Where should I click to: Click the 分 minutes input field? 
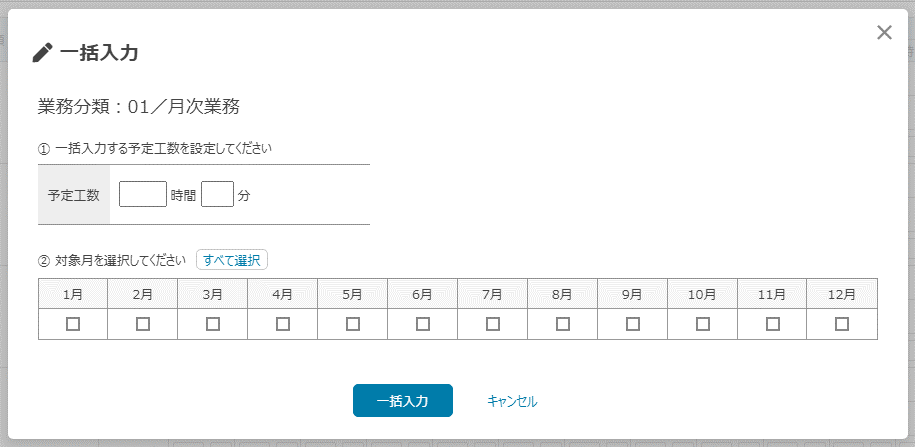tap(217, 194)
